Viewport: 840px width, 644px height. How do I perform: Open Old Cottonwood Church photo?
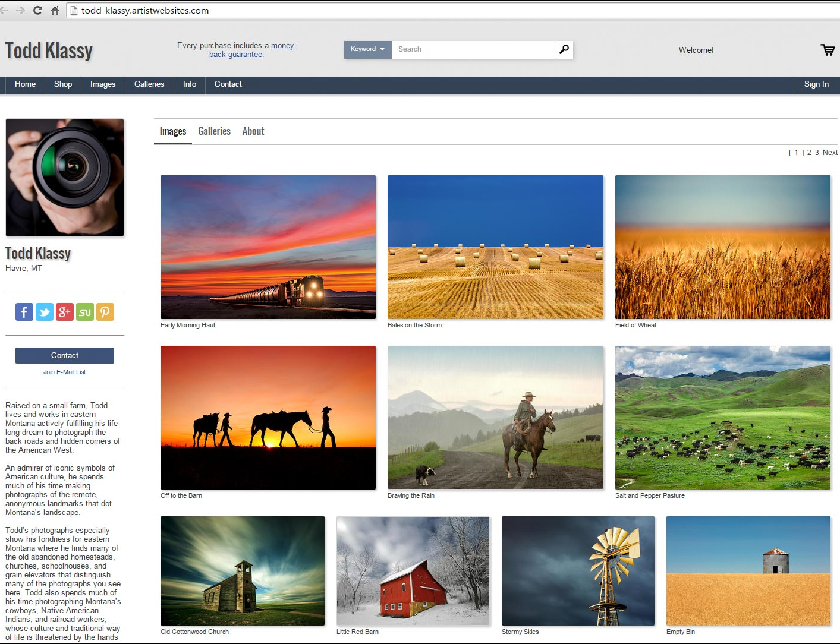243,571
